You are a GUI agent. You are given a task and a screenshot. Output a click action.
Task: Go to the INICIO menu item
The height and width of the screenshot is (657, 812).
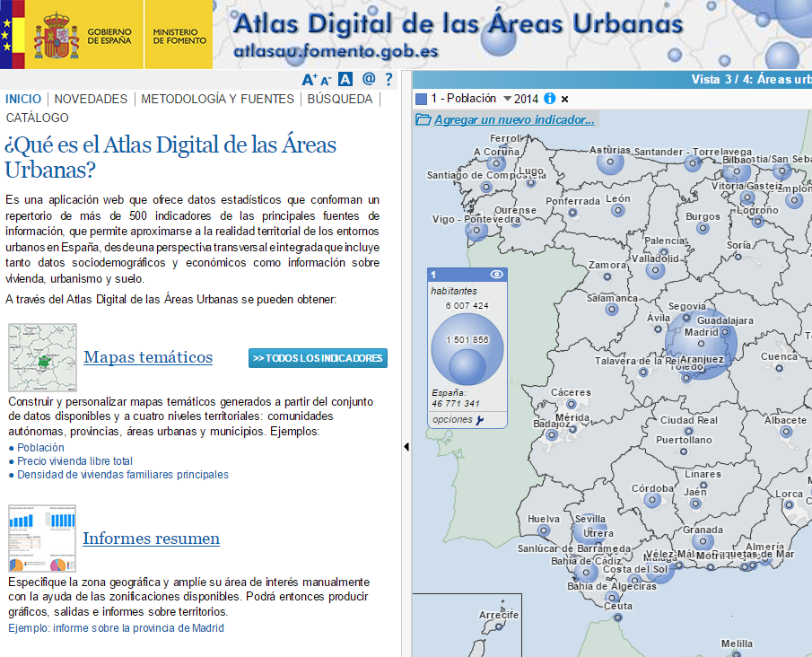pyautogui.click(x=23, y=99)
